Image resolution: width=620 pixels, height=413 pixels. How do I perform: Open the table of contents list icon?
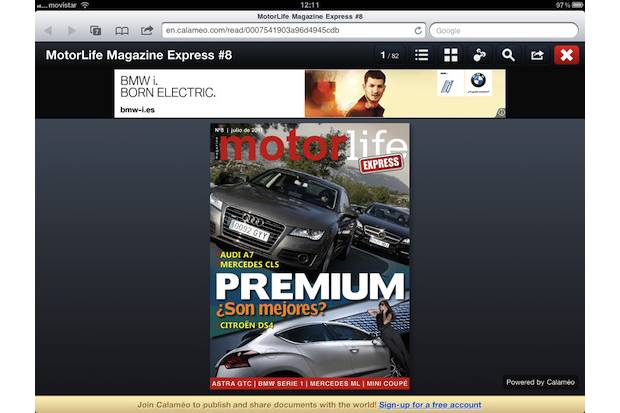tap(422, 55)
